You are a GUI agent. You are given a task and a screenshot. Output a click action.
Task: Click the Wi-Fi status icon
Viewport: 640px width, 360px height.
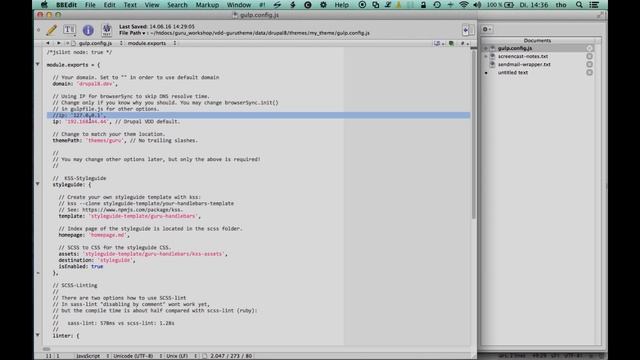pos(463,5)
